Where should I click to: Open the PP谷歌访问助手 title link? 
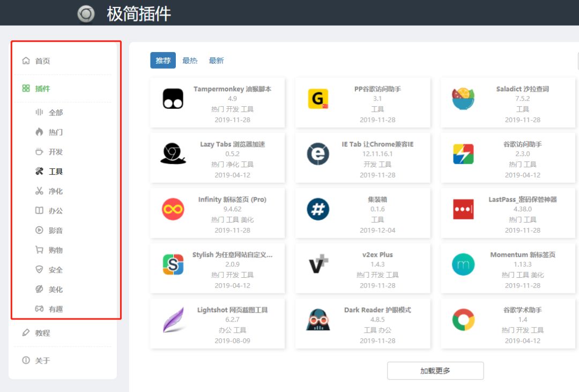377,89
